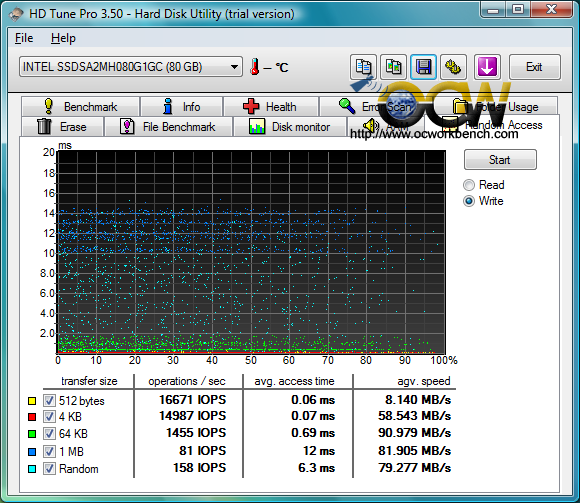The height and width of the screenshot is (503, 580).
Task: Click the 'agv. speed' column header
Action: coord(424,381)
